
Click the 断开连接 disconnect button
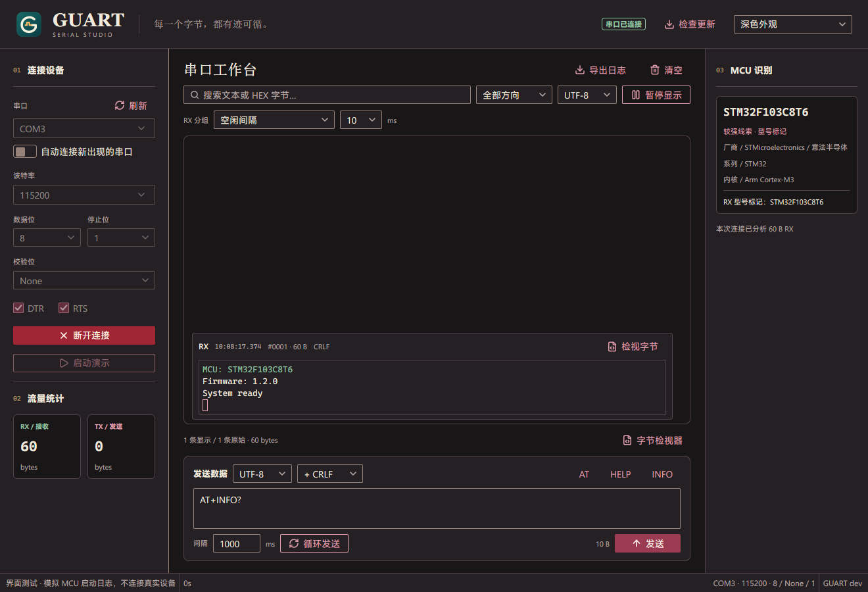[x=84, y=335]
